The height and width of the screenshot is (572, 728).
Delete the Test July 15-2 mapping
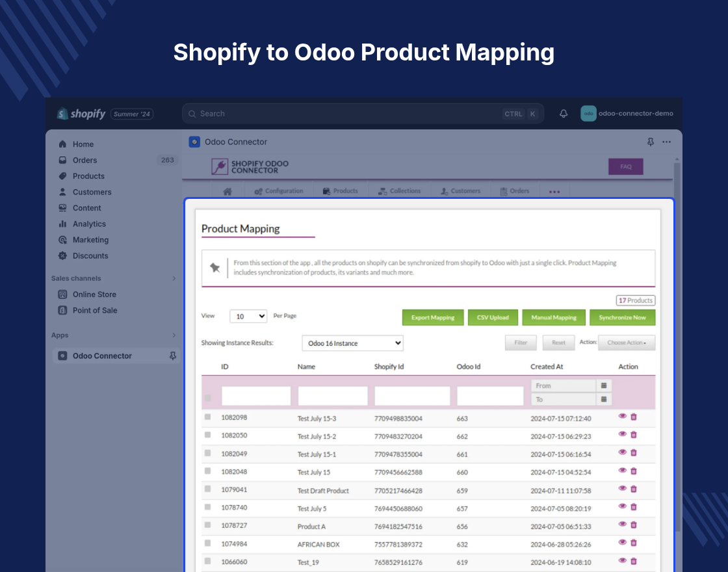tap(634, 435)
